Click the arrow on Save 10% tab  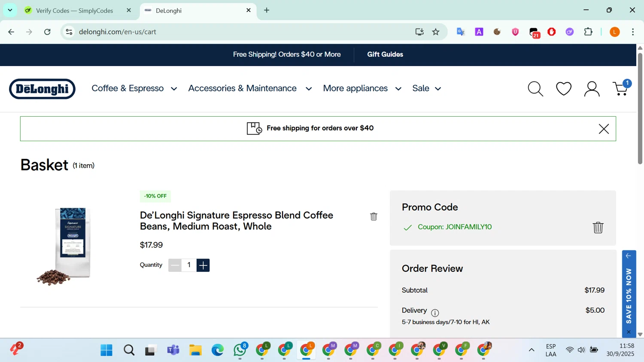coord(629,256)
